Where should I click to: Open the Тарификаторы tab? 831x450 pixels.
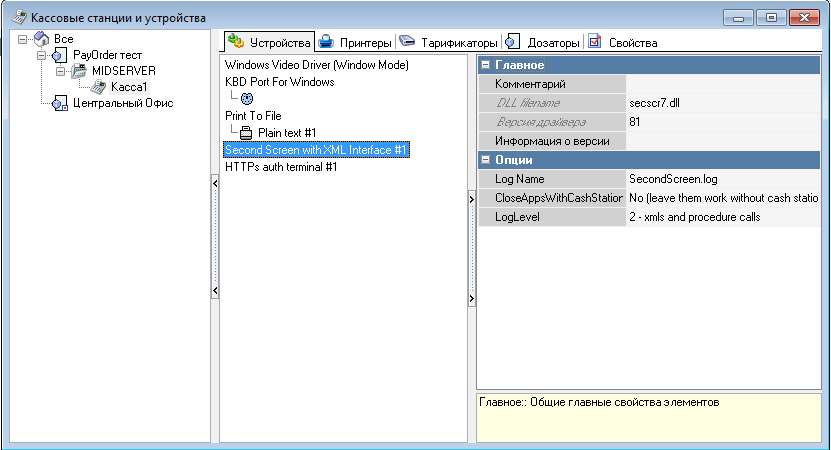point(448,43)
